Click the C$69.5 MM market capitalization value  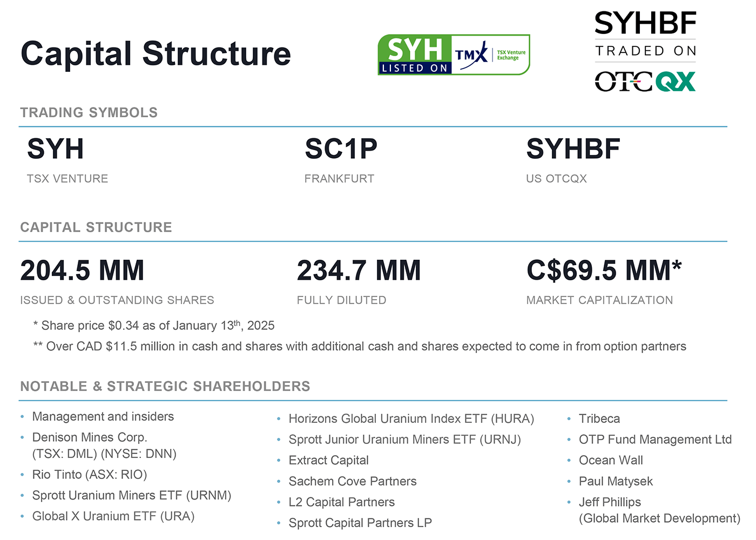pyautogui.click(x=604, y=271)
